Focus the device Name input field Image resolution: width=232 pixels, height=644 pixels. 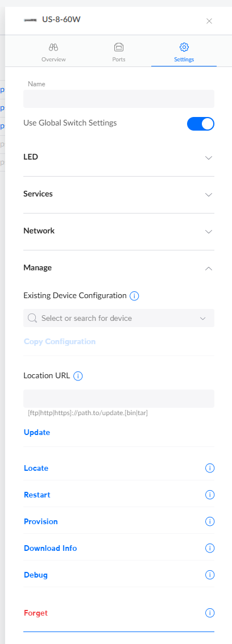click(x=119, y=99)
